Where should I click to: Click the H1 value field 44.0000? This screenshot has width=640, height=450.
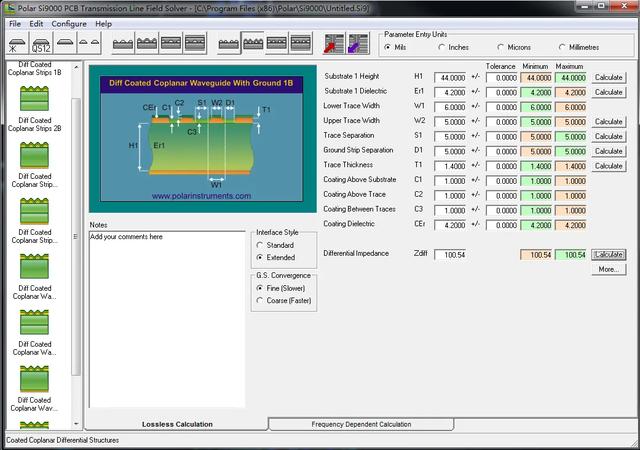(450, 78)
